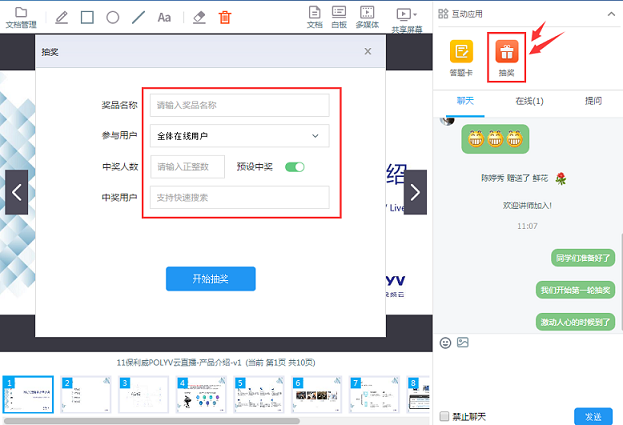Switch to the 在线(1) tab
Screen dimensions: 623x425
(x=528, y=100)
